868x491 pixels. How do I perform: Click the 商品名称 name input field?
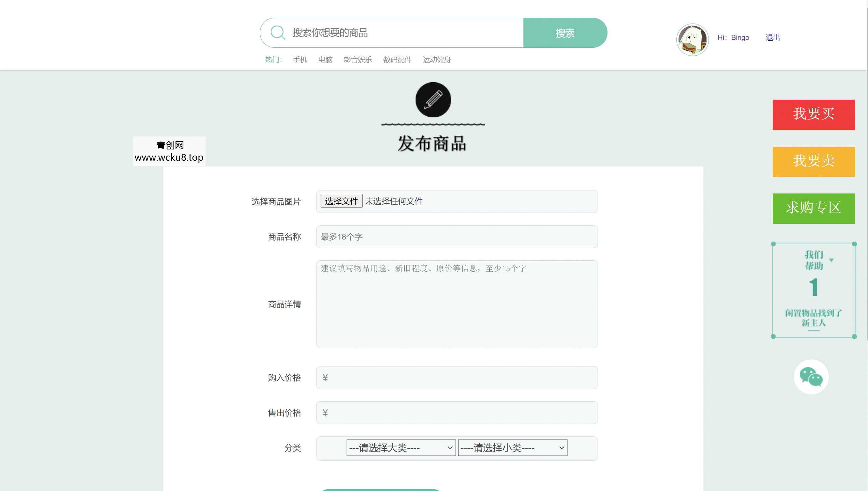(x=457, y=236)
